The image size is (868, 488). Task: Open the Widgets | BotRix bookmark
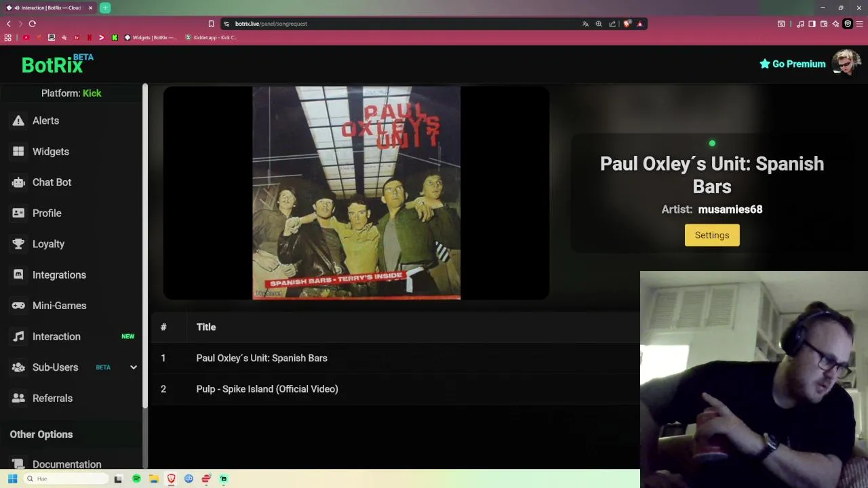[150, 37]
